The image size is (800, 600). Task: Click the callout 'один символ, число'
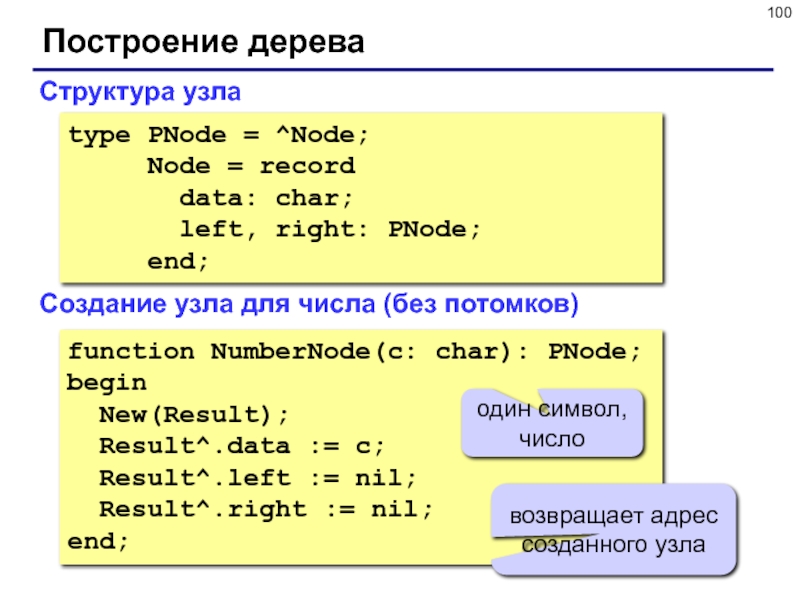click(x=552, y=423)
